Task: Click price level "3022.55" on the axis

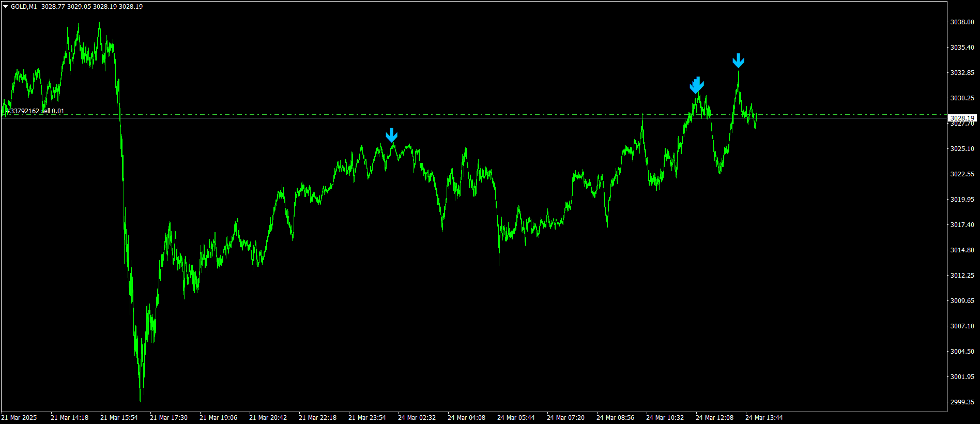Action: coord(962,174)
